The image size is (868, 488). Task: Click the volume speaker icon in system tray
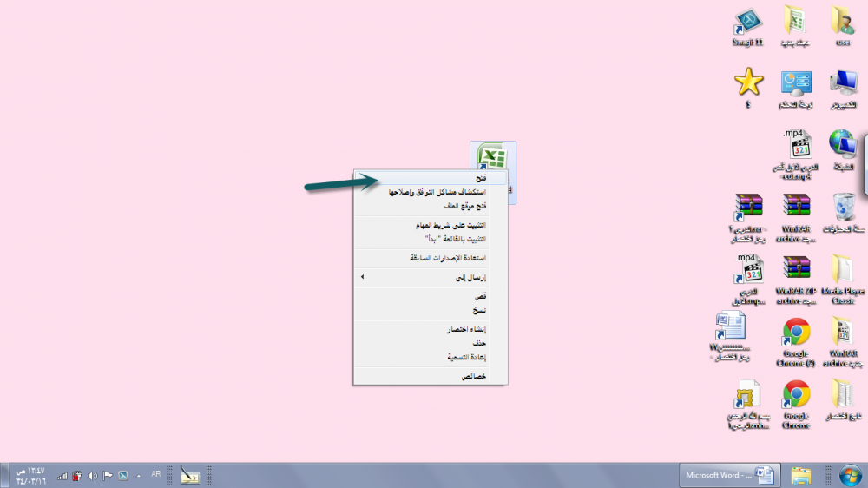pos(92,475)
